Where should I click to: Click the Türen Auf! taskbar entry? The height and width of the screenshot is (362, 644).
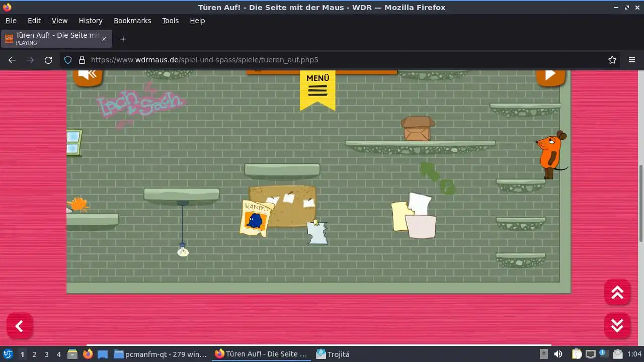pos(262,354)
